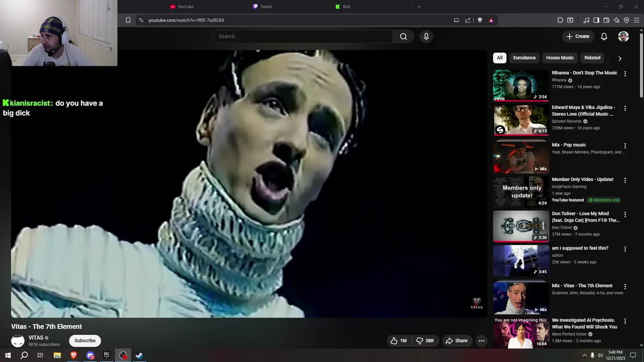
Task: Select the Related filter chip
Action: pyautogui.click(x=592, y=58)
